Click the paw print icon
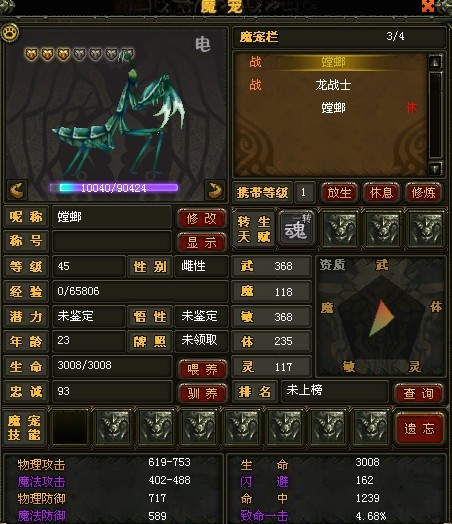452x524 pixels. 10,33
